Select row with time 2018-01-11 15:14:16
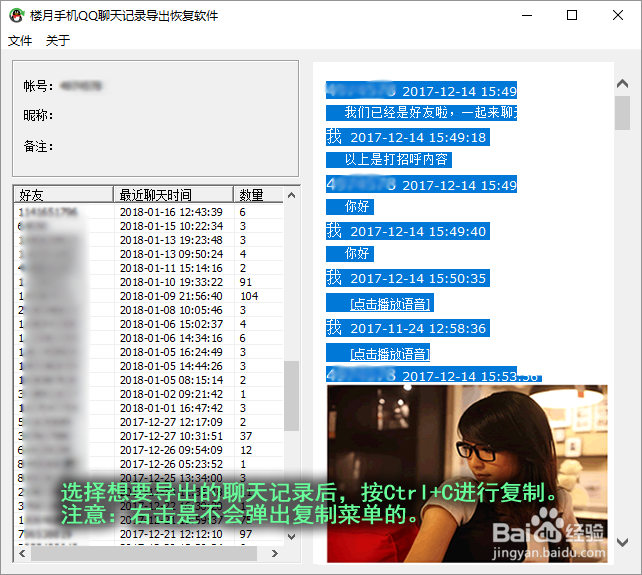The height and width of the screenshot is (575, 642). pos(149,268)
